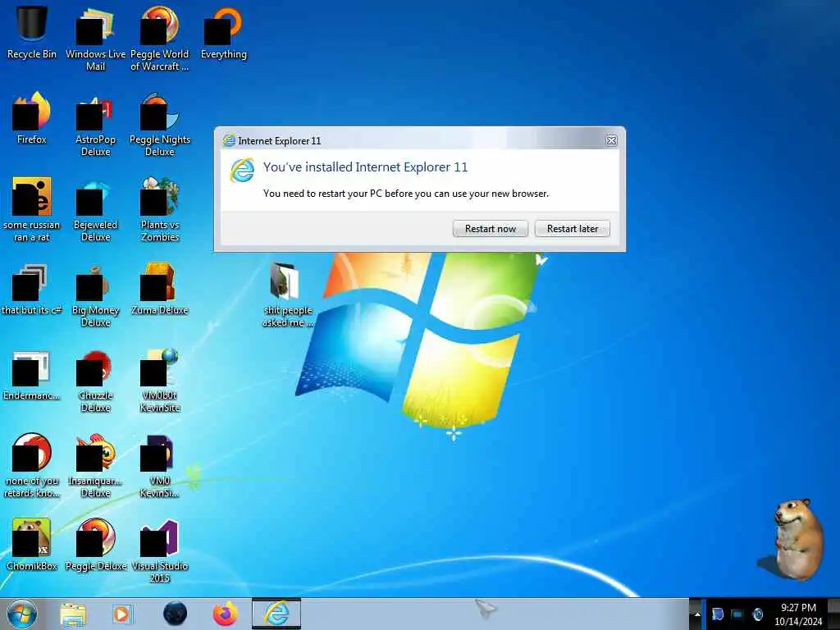Viewport: 840px width, 630px height.
Task: Select the AstroPop Deluxe shortcut
Action: pyautogui.click(x=95, y=125)
